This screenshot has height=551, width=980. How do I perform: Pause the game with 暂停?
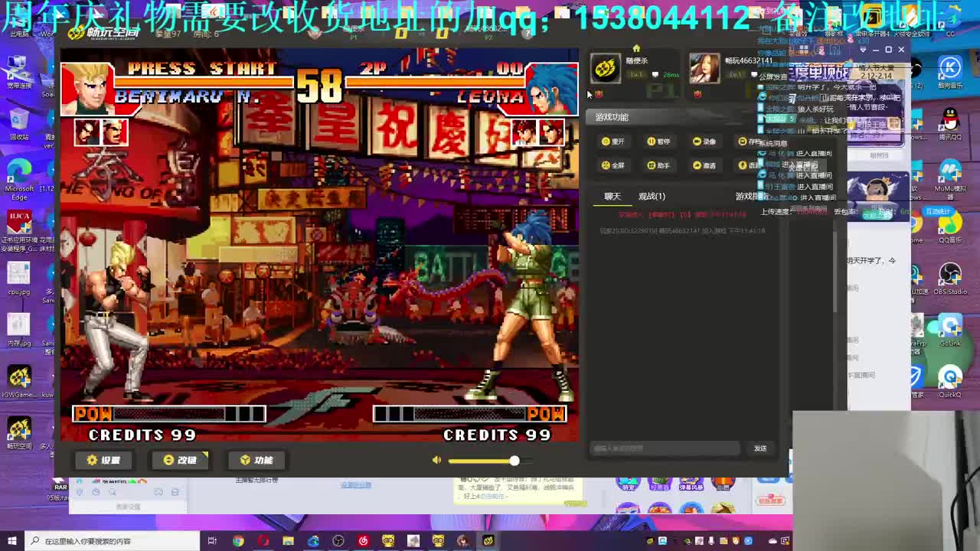658,142
